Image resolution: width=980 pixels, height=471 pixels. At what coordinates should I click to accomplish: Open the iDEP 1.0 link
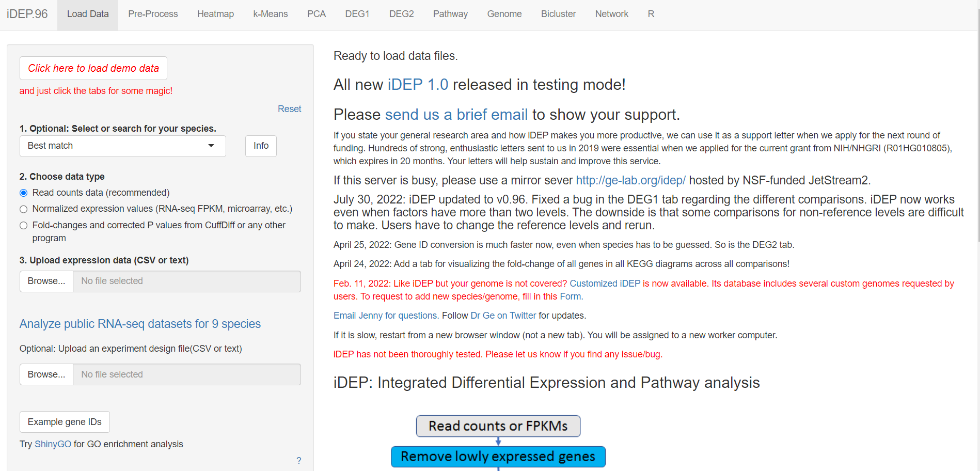(418, 85)
